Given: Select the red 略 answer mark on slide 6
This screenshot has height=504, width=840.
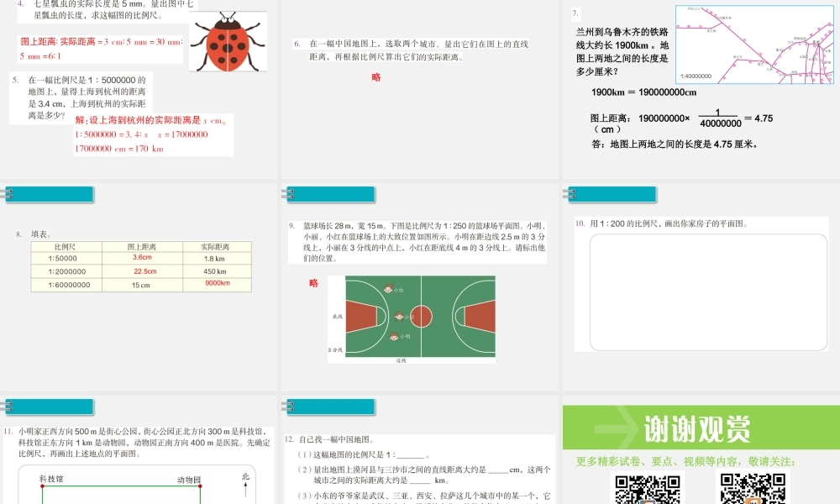Looking at the screenshot, I should coord(375,77).
